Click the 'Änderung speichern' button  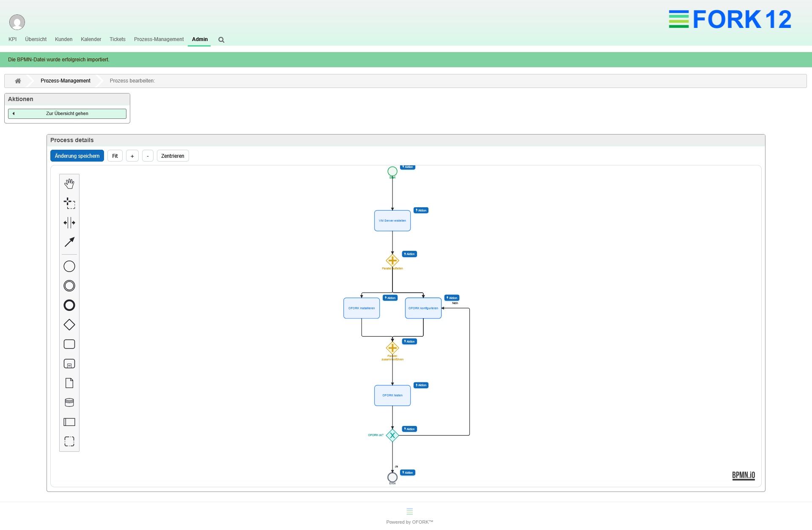point(77,156)
